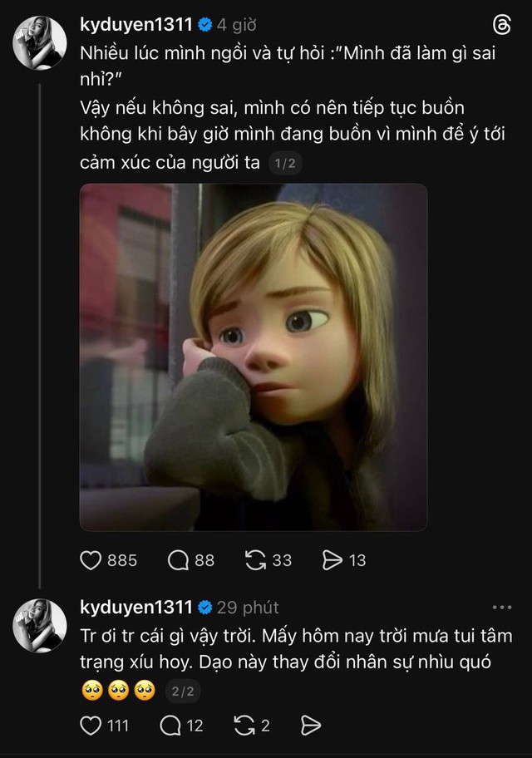The image size is (532, 758).
Task: Tap the profile avatar on the second post
Action: pos(40,625)
